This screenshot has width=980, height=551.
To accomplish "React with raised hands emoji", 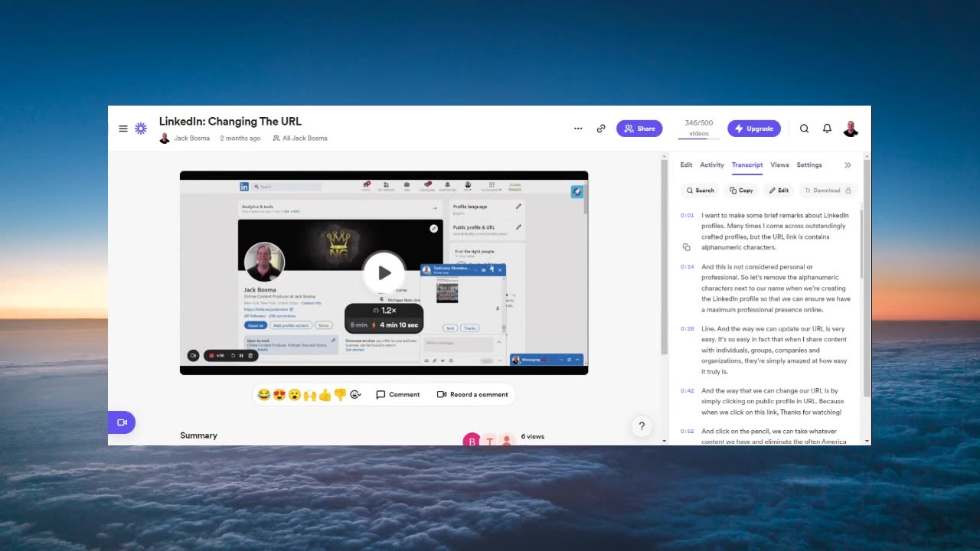I will [x=309, y=395].
